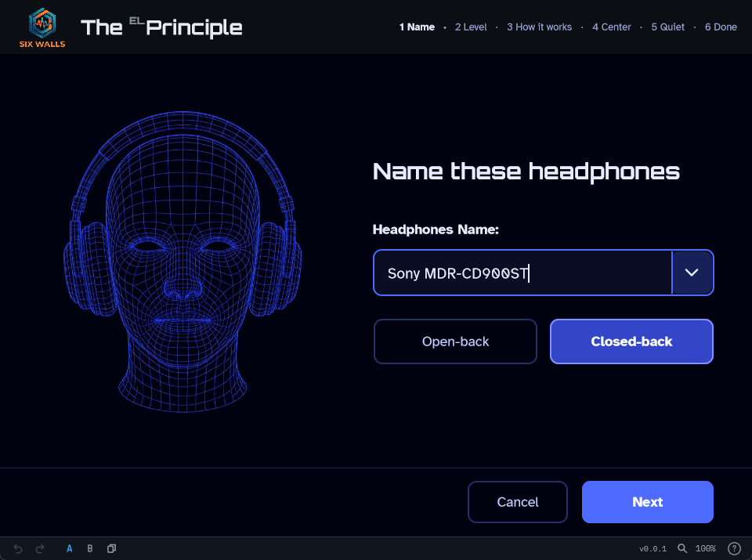752x560 pixels.
Task: Click the Next button
Action: point(648,502)
